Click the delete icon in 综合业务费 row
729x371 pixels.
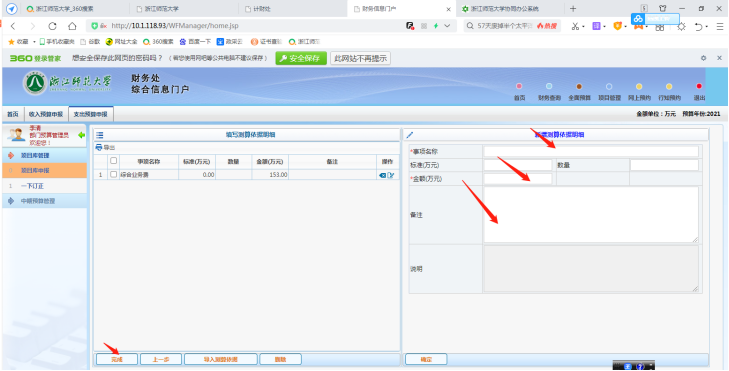(383, 175)
